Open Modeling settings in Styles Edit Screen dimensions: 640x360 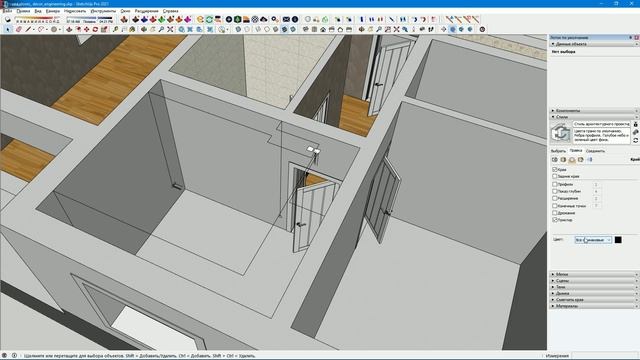click(x=590, y=160)
